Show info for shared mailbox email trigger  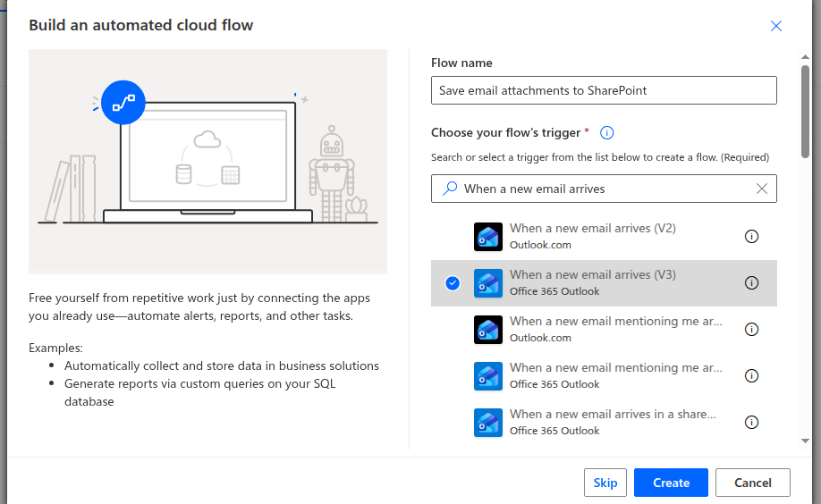click(x=751, y=423)
